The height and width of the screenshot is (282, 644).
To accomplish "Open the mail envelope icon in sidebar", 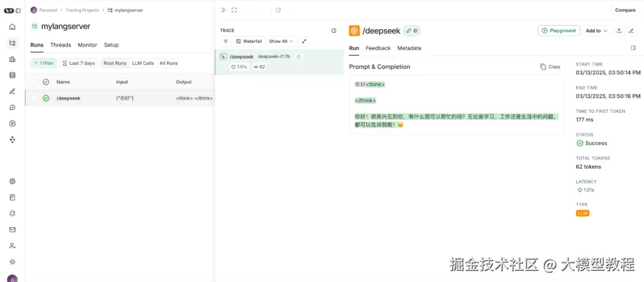I will click(13, 230).
